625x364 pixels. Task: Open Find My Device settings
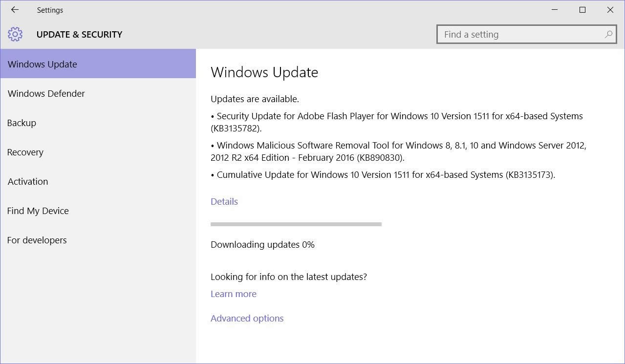pos(38,211)
